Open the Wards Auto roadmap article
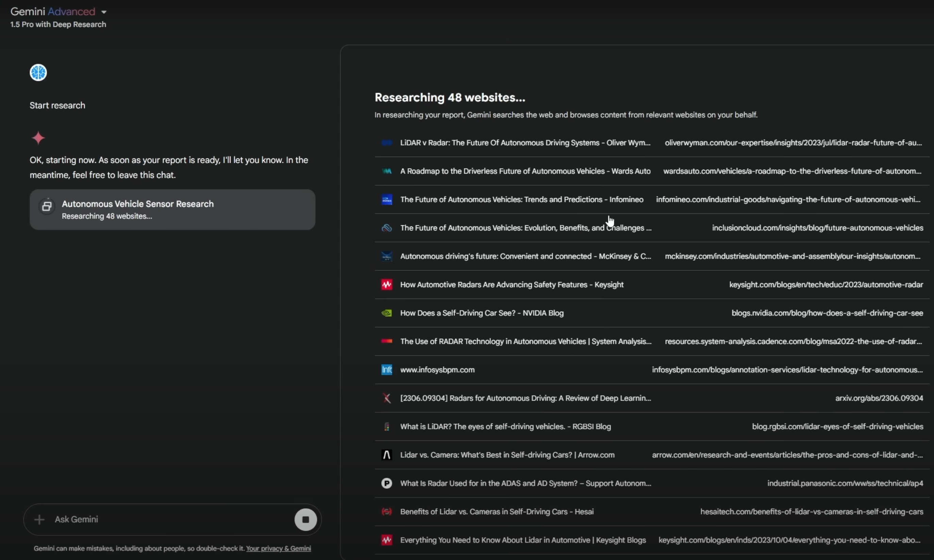This screenshot has height=560, width=934. tap(525, 171)
